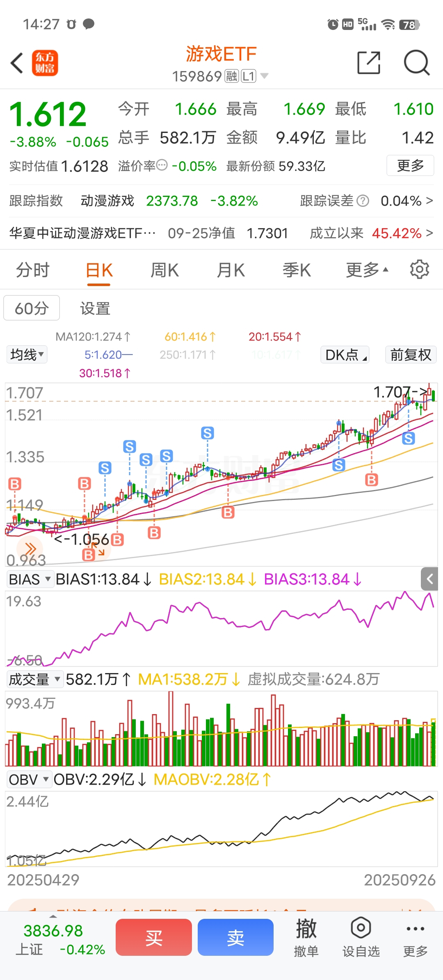Expand the stock code dropdown triangle

[x=265, y=76]
